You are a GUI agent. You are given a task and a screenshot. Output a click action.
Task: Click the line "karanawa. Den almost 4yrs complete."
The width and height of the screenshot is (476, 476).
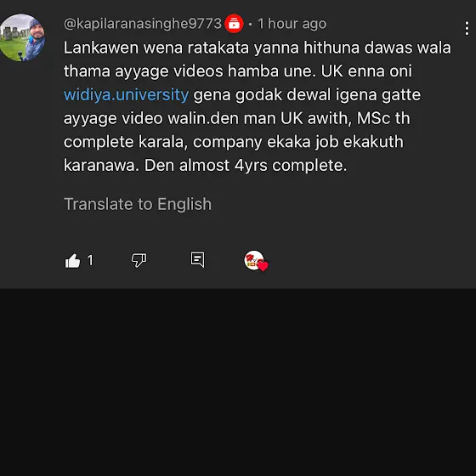(x=205, y=166)
